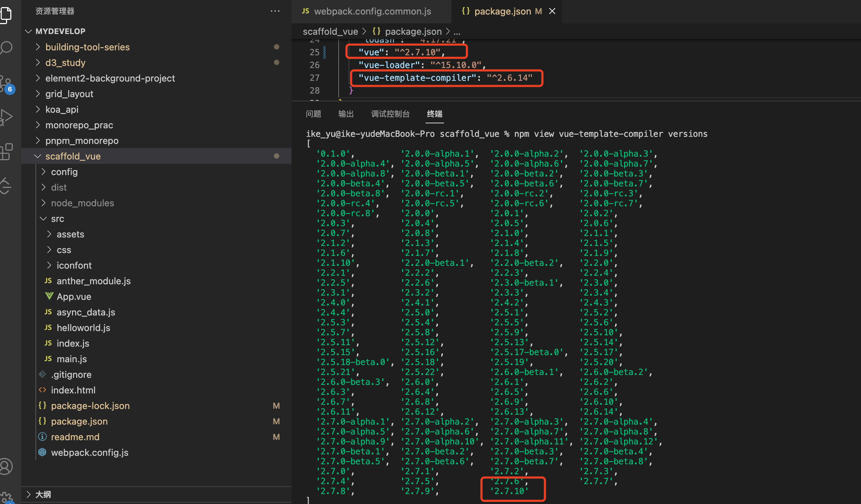Open the Extensions view icon
The height and width of the screenshot is (504, 861).
pyautogui.click(x=6, y=152)
